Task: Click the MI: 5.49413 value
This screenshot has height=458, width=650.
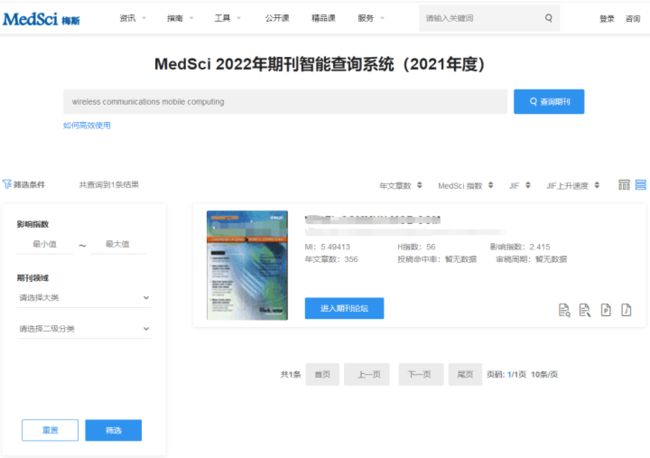Action: click(327, 247)
